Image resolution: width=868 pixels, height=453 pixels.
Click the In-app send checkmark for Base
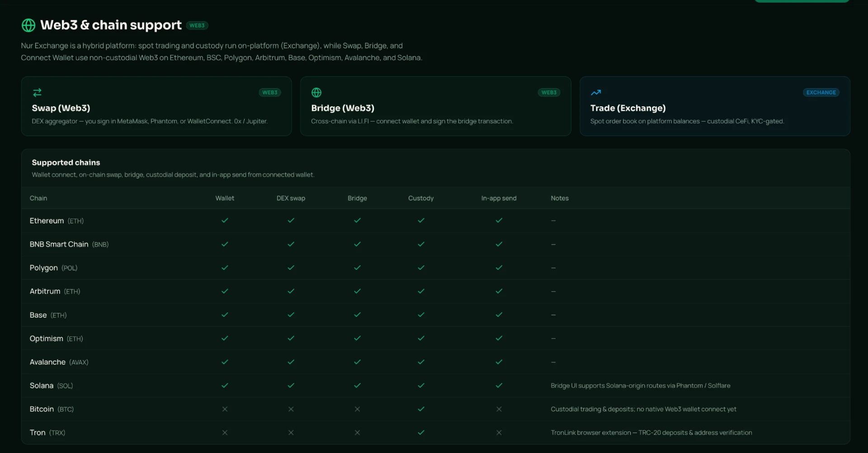click(x=499, y=314)
